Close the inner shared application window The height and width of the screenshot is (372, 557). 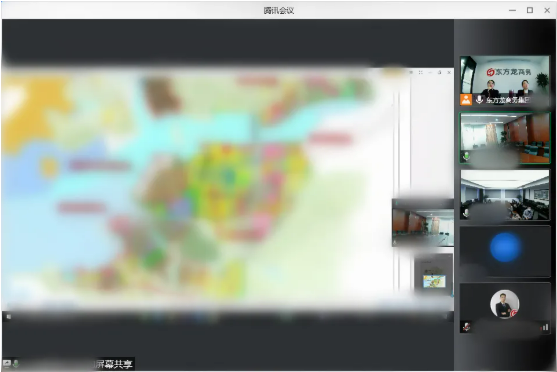(x=449, y=72)
